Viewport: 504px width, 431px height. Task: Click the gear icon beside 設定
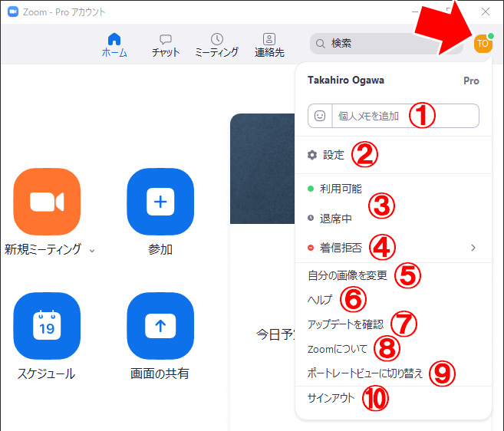tap(311, 155)
